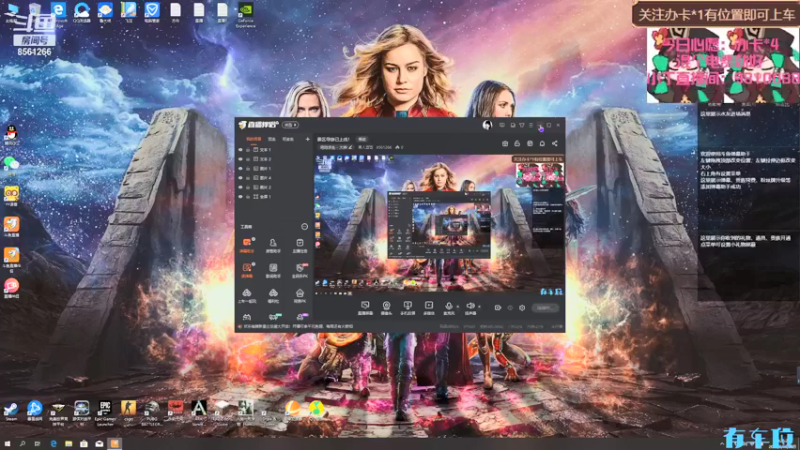800x450 pixels.
Task: Add a new scene with the plus button
Action: pyautogui.click(x=308, y=139)
